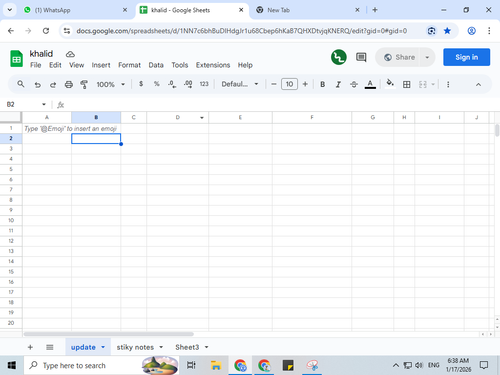Open the update tab dropdown arrow

pyautogui.click(x=103, y=347)
